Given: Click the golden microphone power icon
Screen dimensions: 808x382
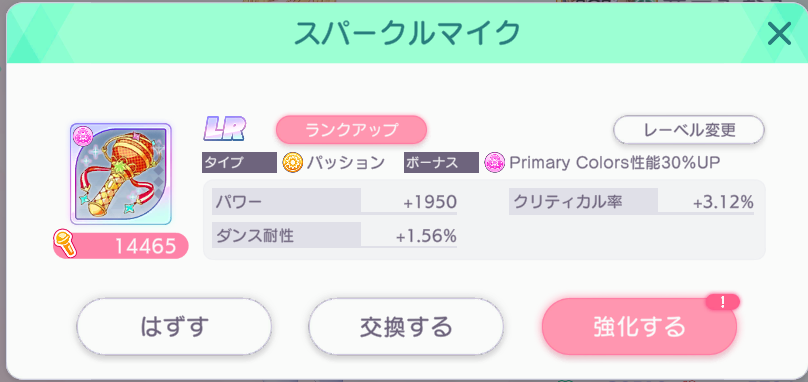Looking at the screenshot, I should (64, 245).
